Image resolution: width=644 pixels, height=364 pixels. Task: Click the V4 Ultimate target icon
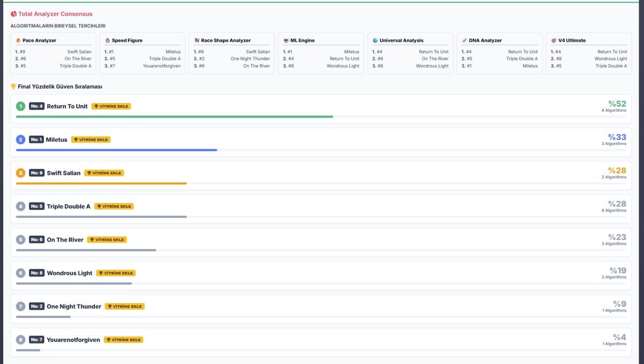click(x=554, y=40)
